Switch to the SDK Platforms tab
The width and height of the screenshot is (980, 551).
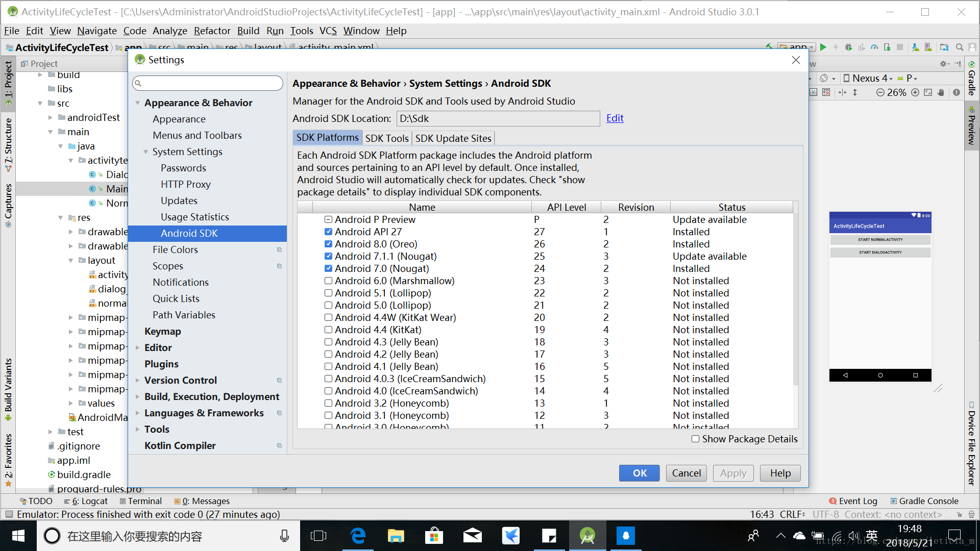pos(327,138)
